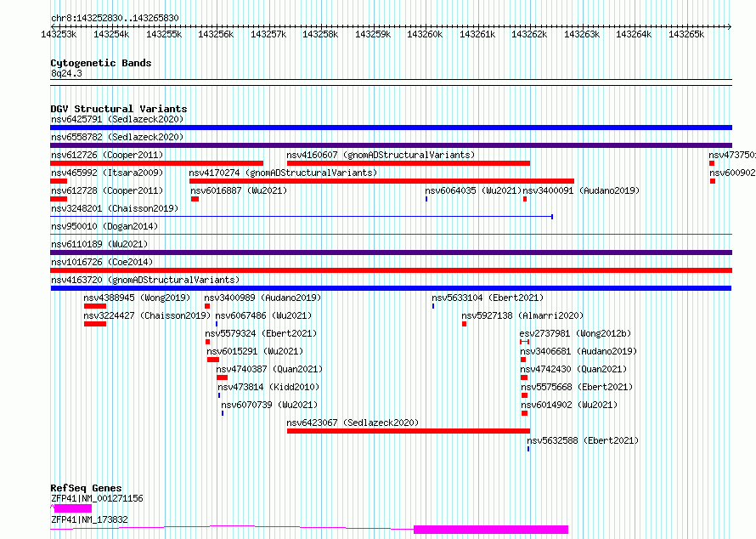This screenshot has width=756, height=539.
Task: Select the nsv6016887 (Wu2021) label
Action: 239,190
